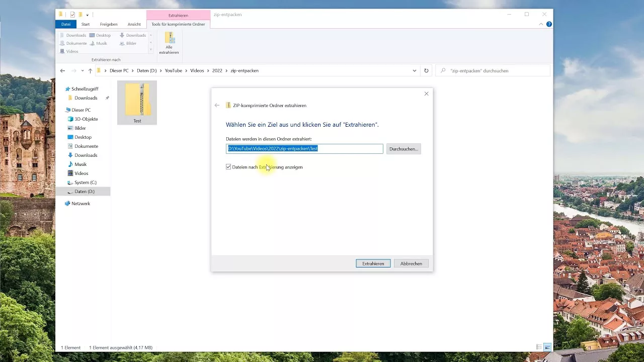Open the Datei menu
Viewport: 644px width, 362px height.
point(66,24)
